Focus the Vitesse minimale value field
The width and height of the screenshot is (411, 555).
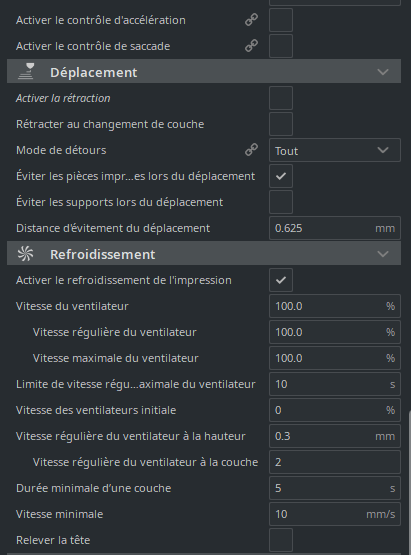(x=335, y=514)
